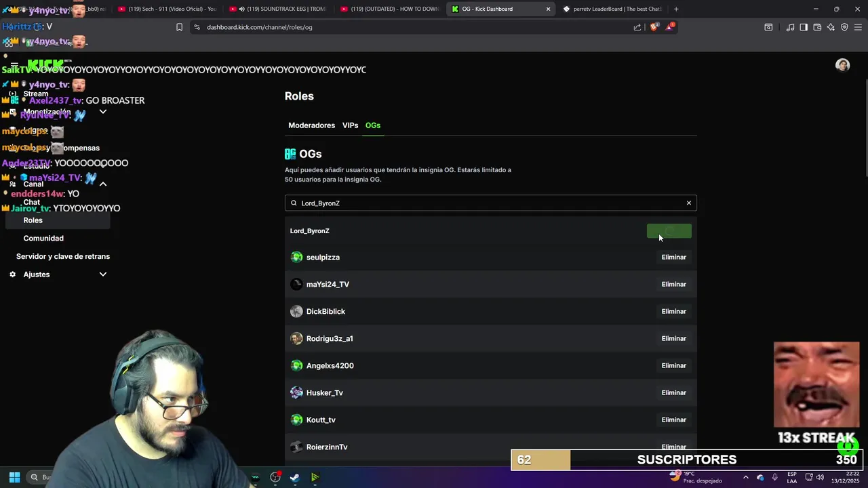The width and height of the screenshot is (868, 488).
Task: Open tab search icon in browser toolbar
Action: tap(768, 27)
